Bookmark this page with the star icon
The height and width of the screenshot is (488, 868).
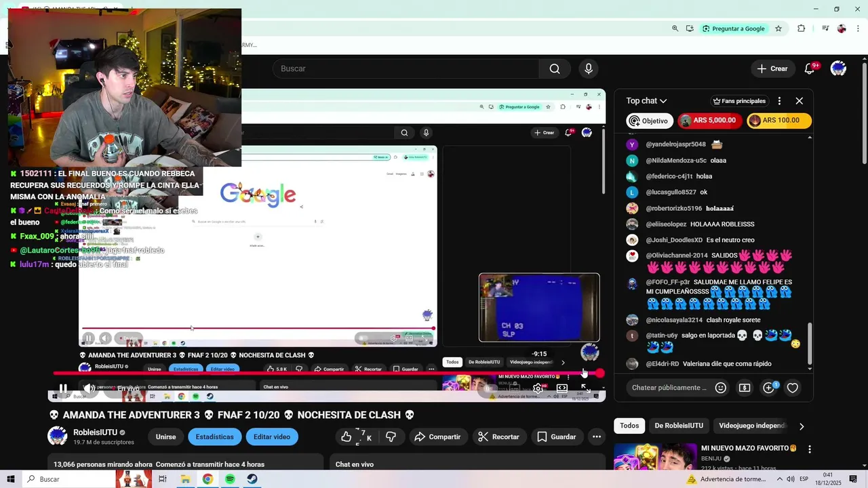click(778, 28)
